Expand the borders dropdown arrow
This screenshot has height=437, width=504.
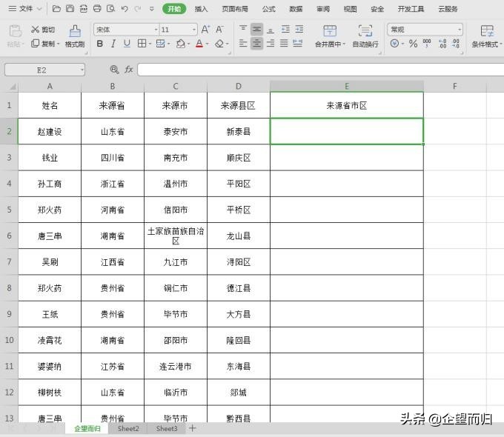150,44
